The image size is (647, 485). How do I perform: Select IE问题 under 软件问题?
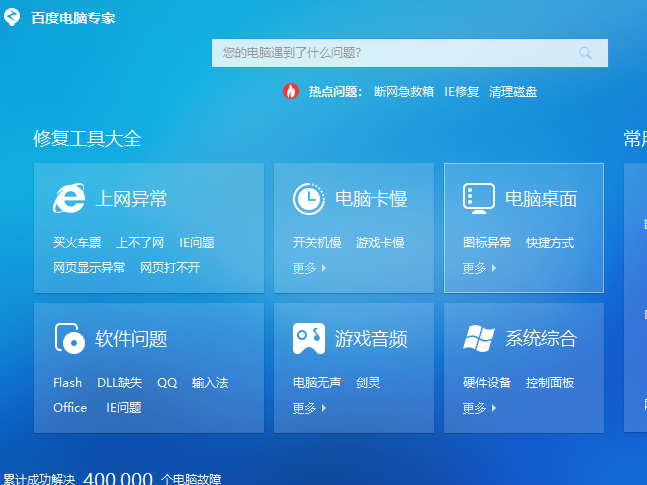[124, 407]
